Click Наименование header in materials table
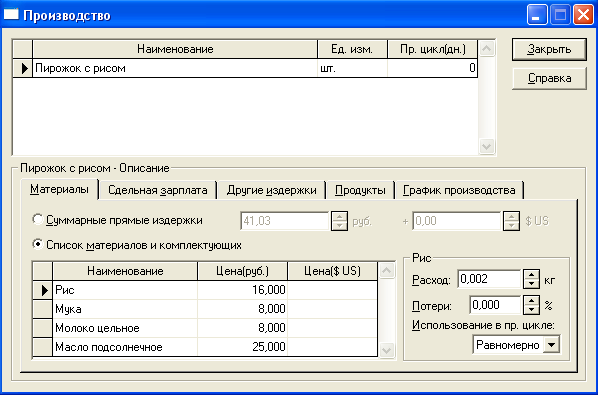This screenshot has width=598, height=395. [x=125, y=271]
